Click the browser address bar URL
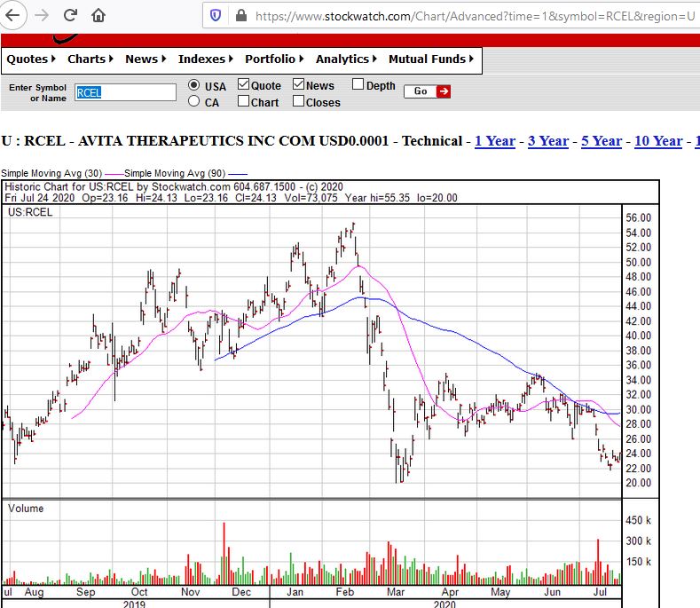 pos(475,16)
